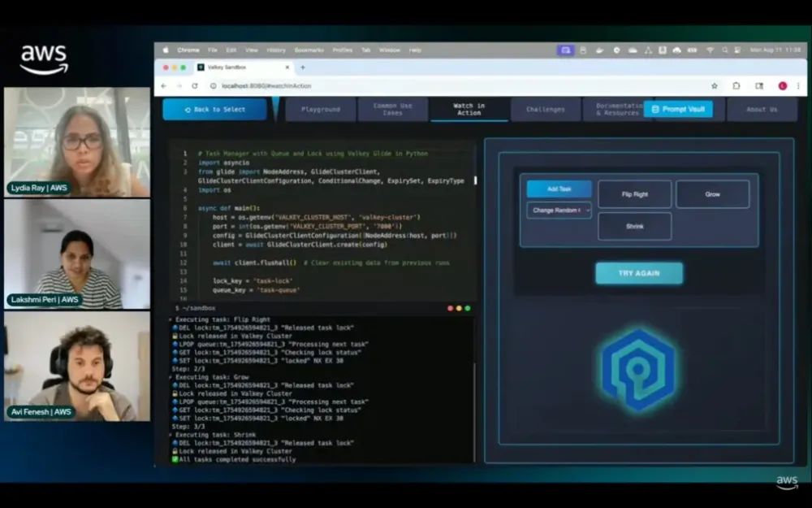
Task: Open the Chrome extensions puzzle icon
Action: (x=736, y=86)
